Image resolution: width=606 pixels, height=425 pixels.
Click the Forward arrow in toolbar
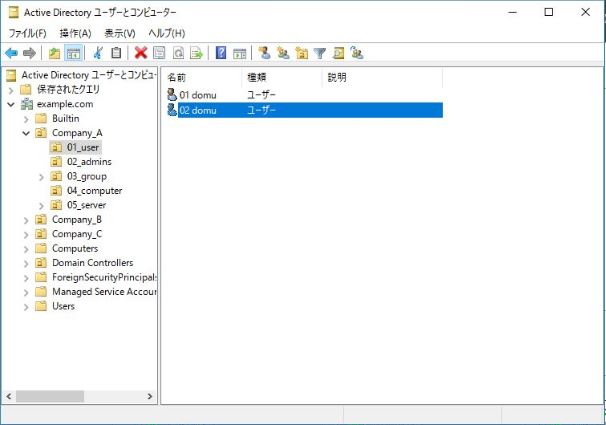click(x=29, y=53)
